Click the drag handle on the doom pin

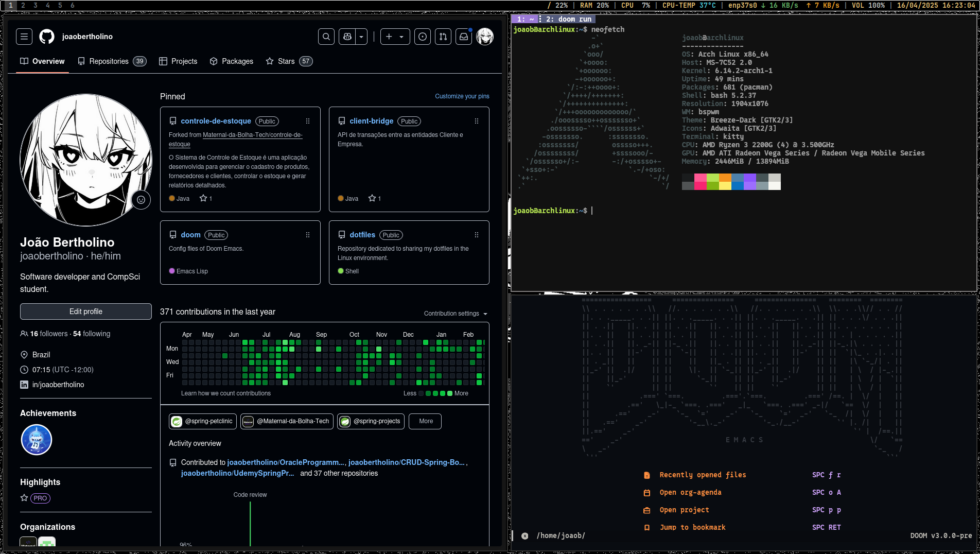tap(308, 235)
